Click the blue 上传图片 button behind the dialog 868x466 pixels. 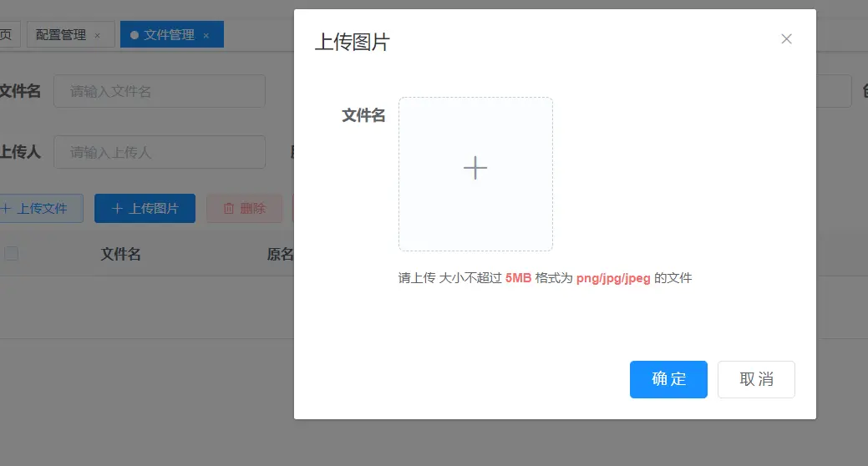[x=145, y=208]
